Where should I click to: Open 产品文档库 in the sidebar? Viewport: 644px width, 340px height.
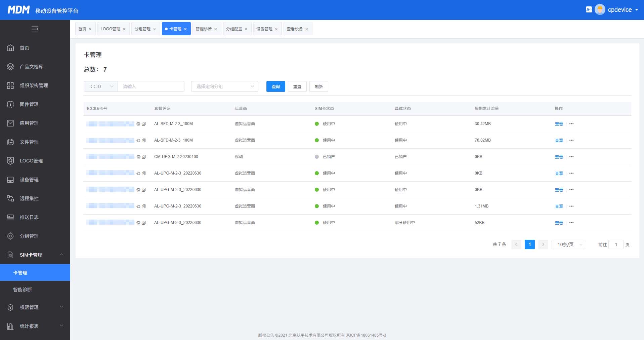[35, 67]
